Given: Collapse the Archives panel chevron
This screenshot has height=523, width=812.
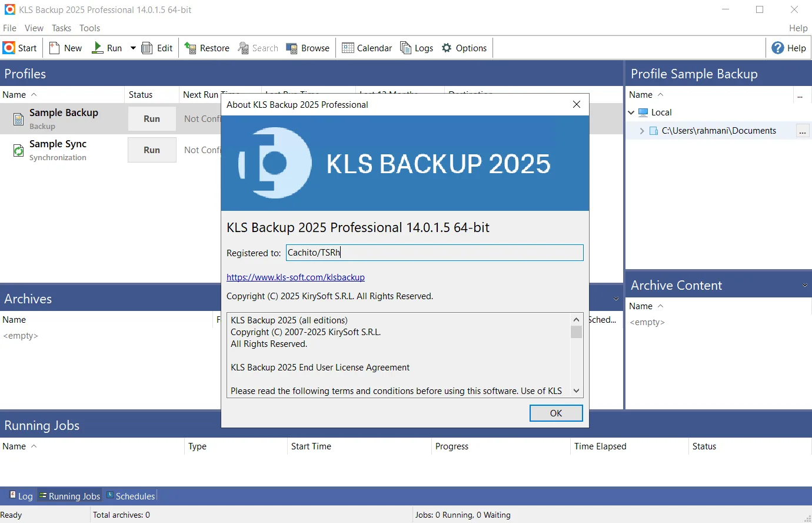Looking at the screenshot, I should pos(616,299).
